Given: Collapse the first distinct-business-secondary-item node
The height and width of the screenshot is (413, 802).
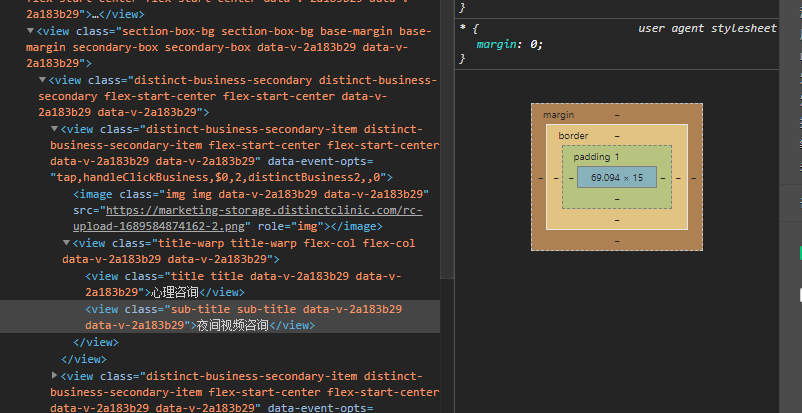Looking at the screenshot, I should [54, 129].
